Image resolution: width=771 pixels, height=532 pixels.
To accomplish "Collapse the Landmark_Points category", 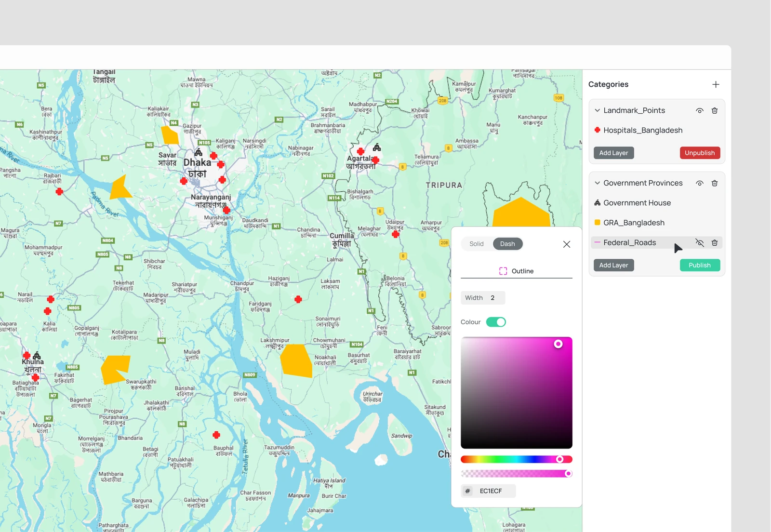I will click(597, 110).
